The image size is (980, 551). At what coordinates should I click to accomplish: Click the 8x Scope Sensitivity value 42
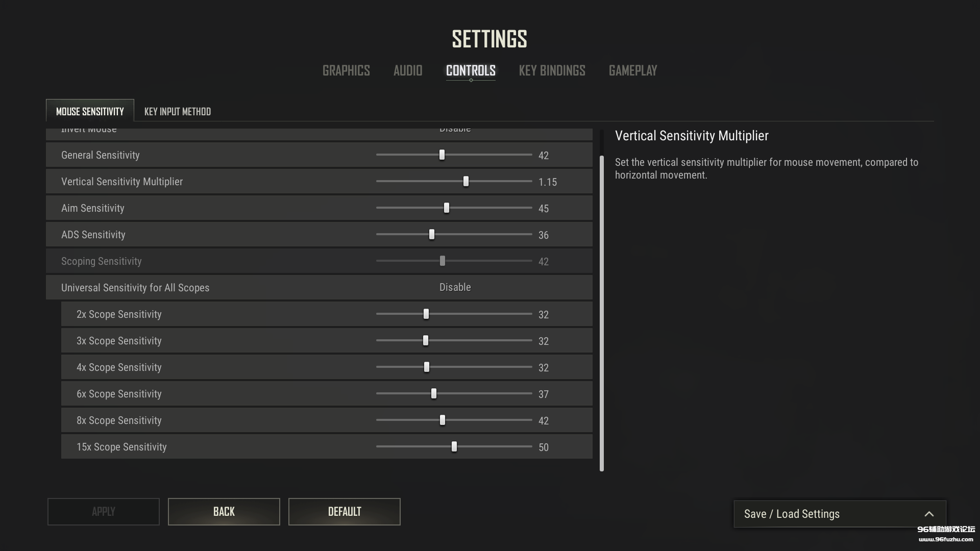(x=543, y=420)
